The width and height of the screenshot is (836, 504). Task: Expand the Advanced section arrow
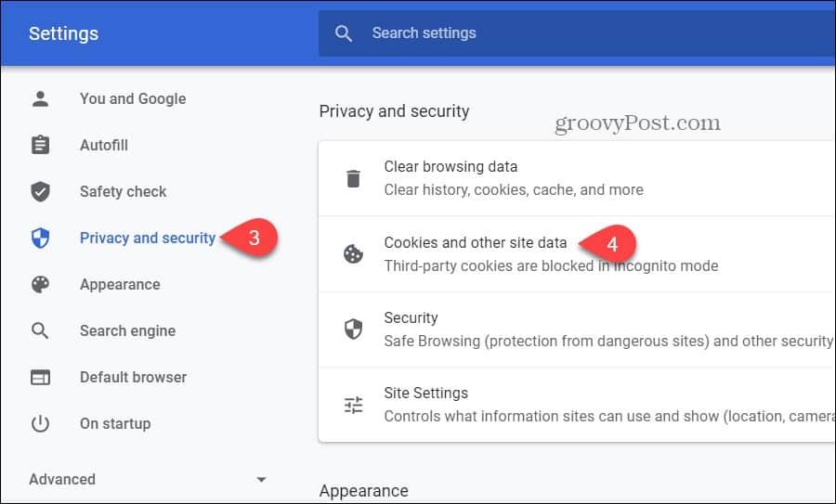pos(261,480)
